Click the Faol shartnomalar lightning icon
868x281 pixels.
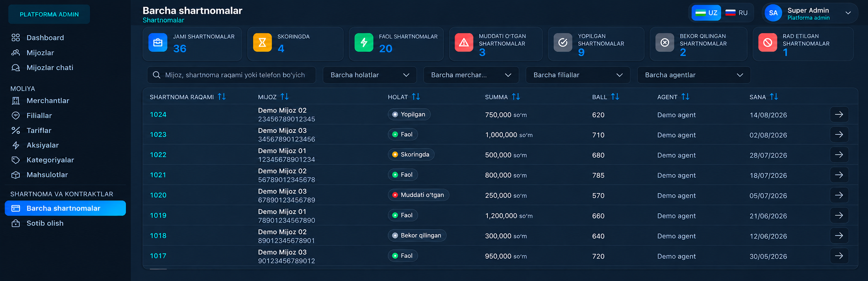(364, 43)
